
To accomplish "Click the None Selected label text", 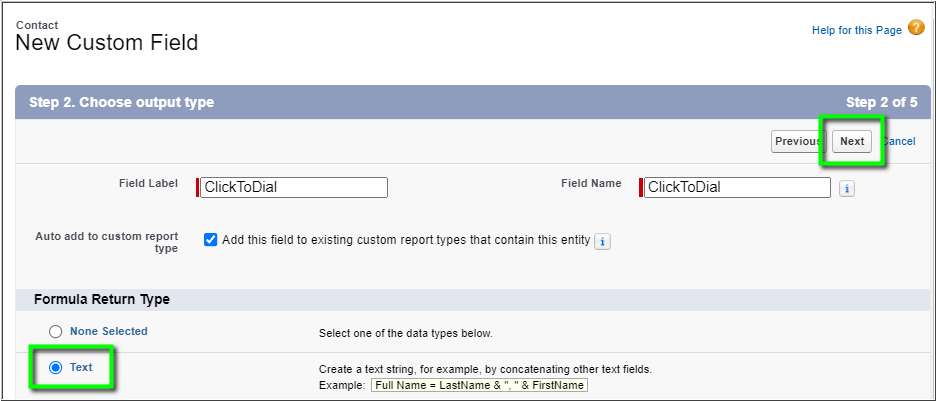I will [x=109, y=331].
